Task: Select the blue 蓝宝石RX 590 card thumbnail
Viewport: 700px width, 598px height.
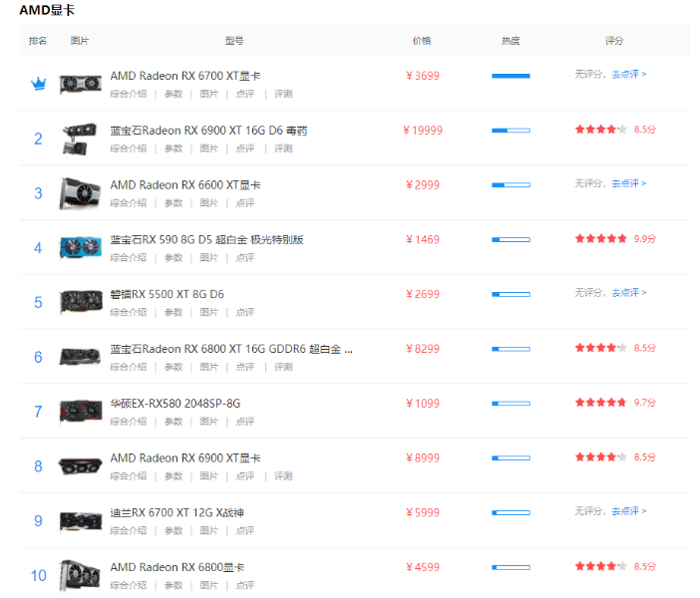Action: 80,247
